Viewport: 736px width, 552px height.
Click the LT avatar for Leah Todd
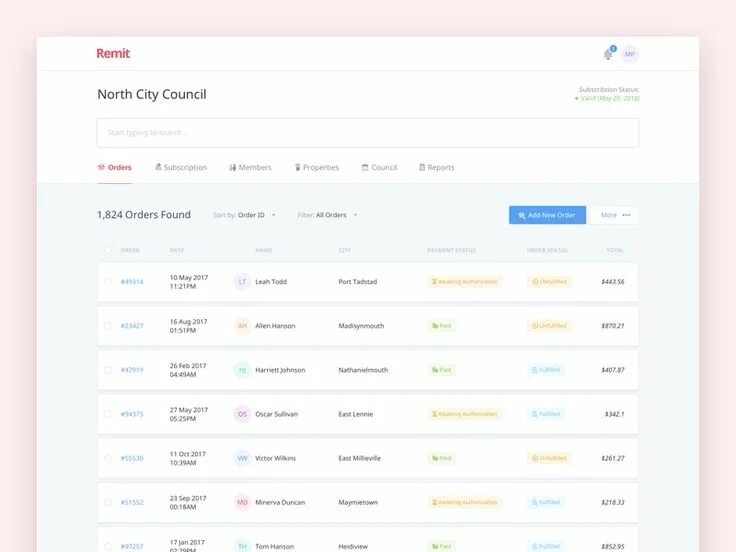tap(242, 282)
